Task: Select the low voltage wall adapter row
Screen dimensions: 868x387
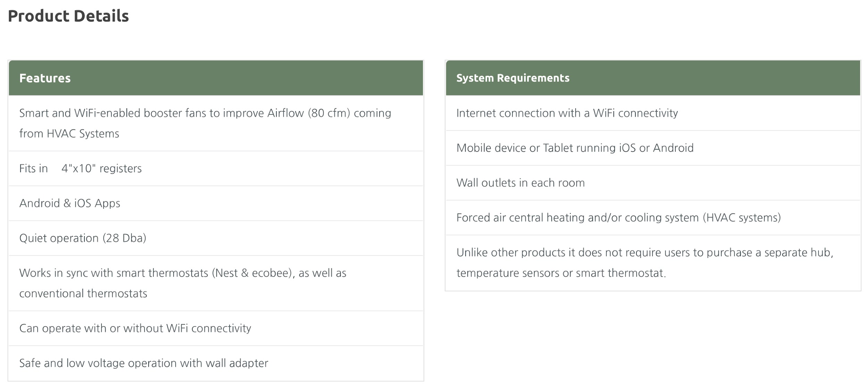Action: [x=216, y=363]
